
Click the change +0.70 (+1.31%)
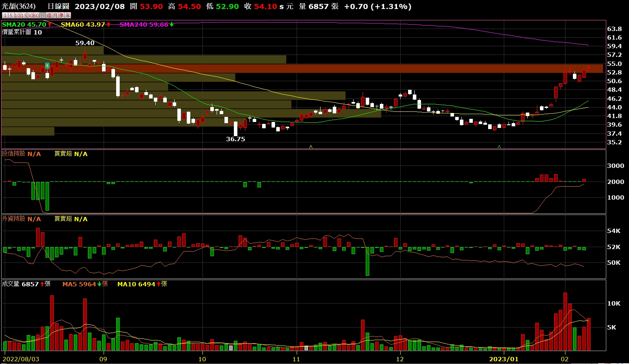377,6
